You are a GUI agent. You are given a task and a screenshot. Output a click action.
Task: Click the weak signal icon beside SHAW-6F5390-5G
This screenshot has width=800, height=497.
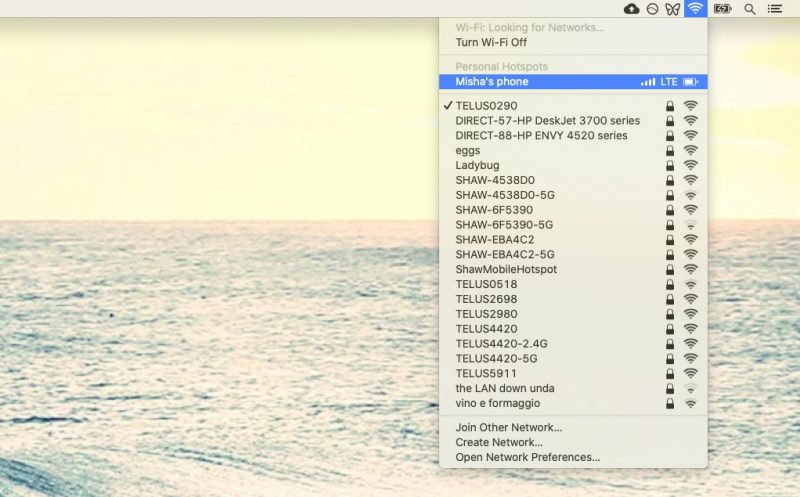click(690, 225)
